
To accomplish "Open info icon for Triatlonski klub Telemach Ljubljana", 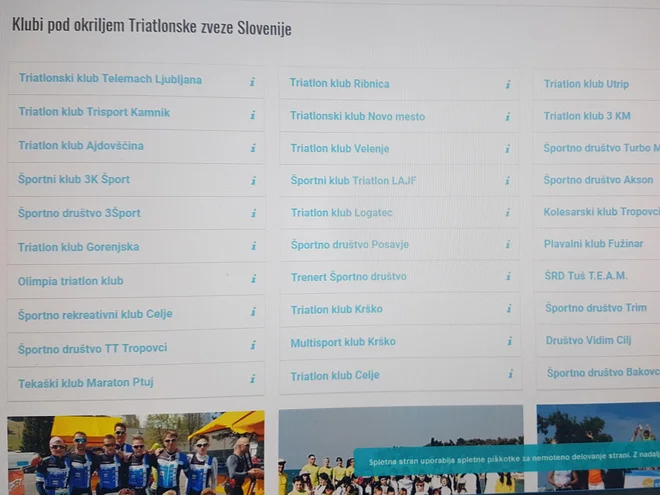I will pos(253,82).
